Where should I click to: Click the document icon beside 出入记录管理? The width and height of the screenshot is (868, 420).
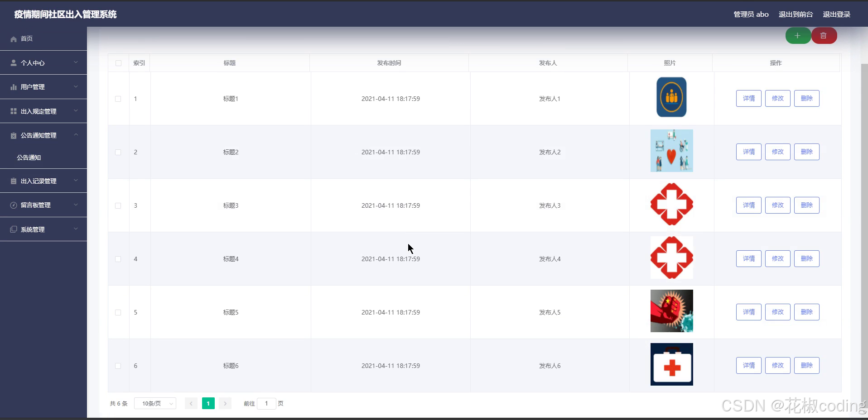14,181
